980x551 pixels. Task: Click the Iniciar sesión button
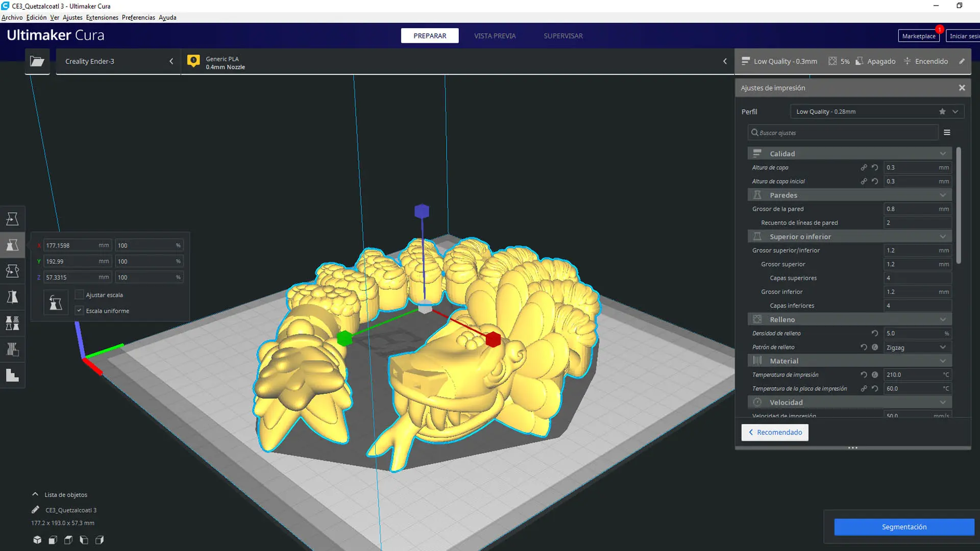pyautogui.click(x=963, y=36)
